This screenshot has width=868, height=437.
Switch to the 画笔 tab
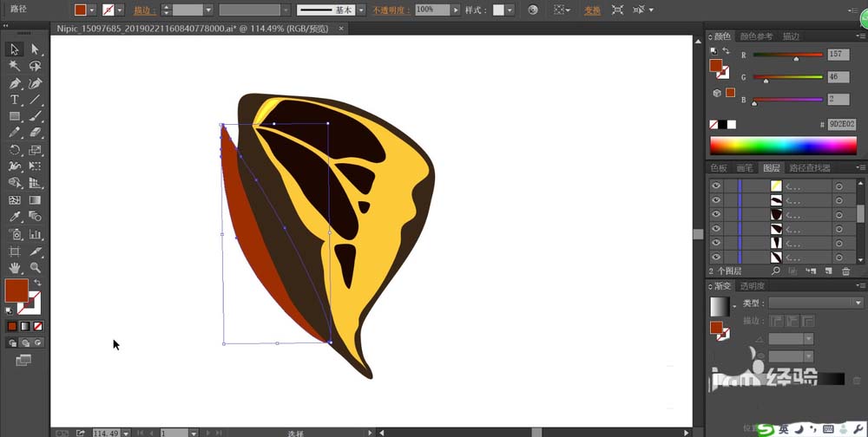[x=744, y=167]
